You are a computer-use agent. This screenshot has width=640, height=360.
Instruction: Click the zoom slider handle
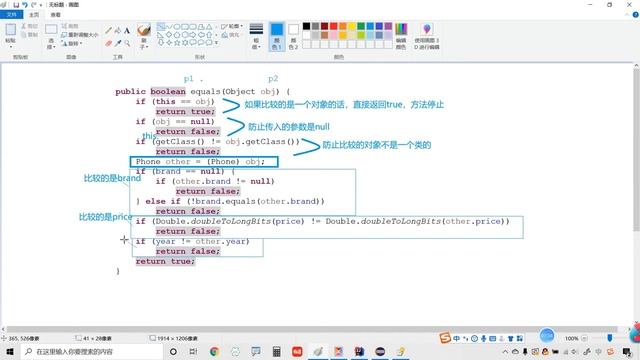coord(609,338)
